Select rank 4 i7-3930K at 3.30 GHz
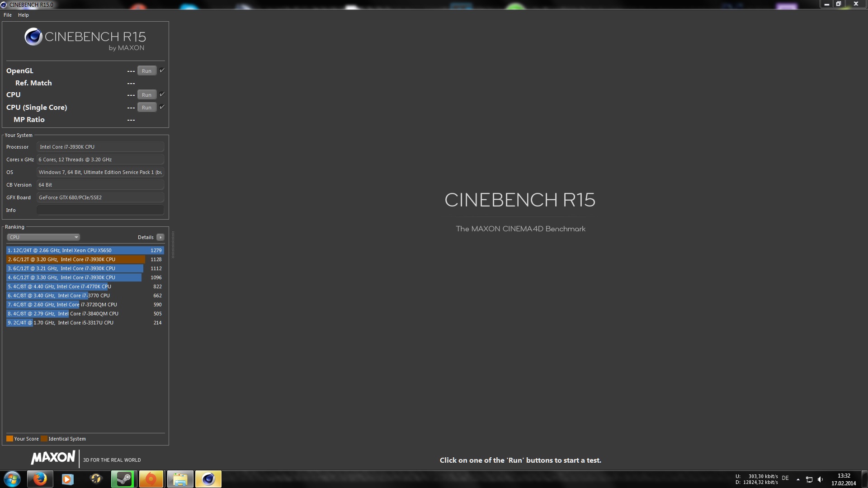Viewport: 868px width, 488px height. pyautogui.click(x=85, y=277)
